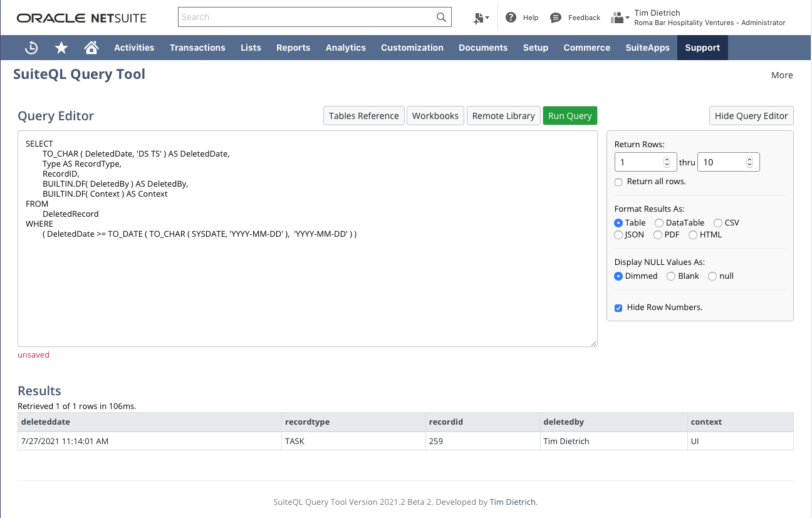Click the starting row number stepper
This screenshot has width=812, height=518.
tap(667, 162)
